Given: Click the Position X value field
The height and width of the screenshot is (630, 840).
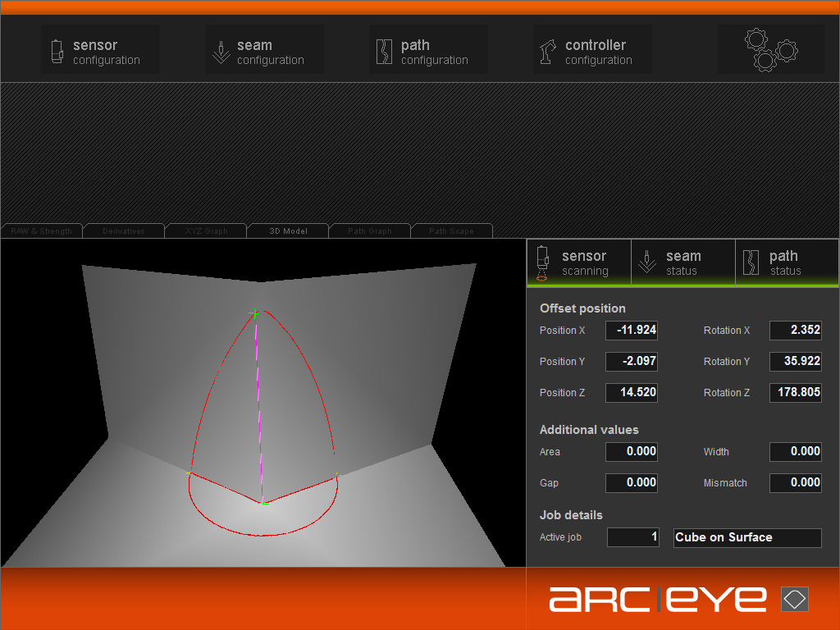Looking at the screenshot, I should [632, 331].
